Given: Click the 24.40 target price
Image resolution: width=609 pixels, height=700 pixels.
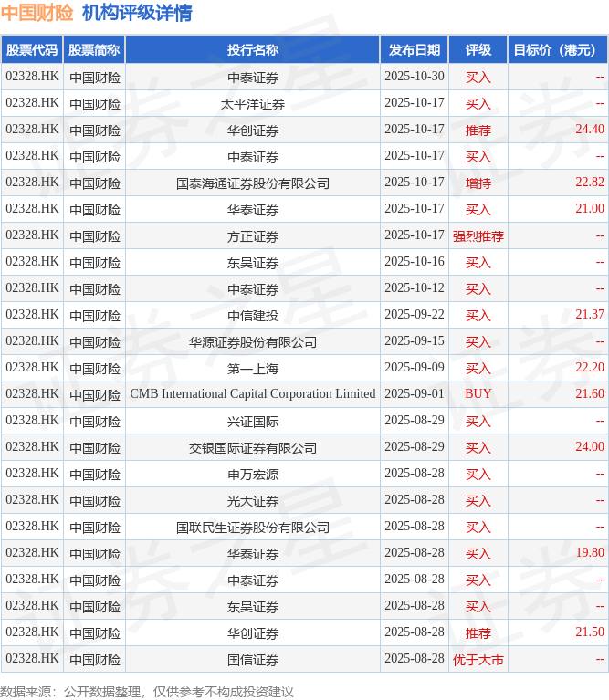Looking at the screenshot, I should pyautogui.click(x=589, y=129).
